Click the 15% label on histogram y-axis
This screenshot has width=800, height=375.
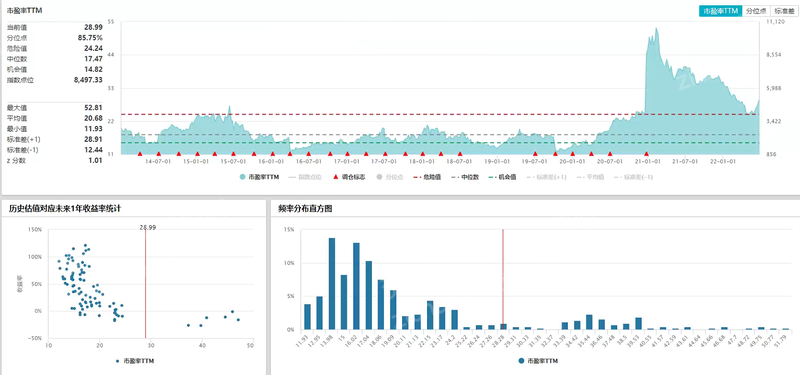[x=289, y=230]
